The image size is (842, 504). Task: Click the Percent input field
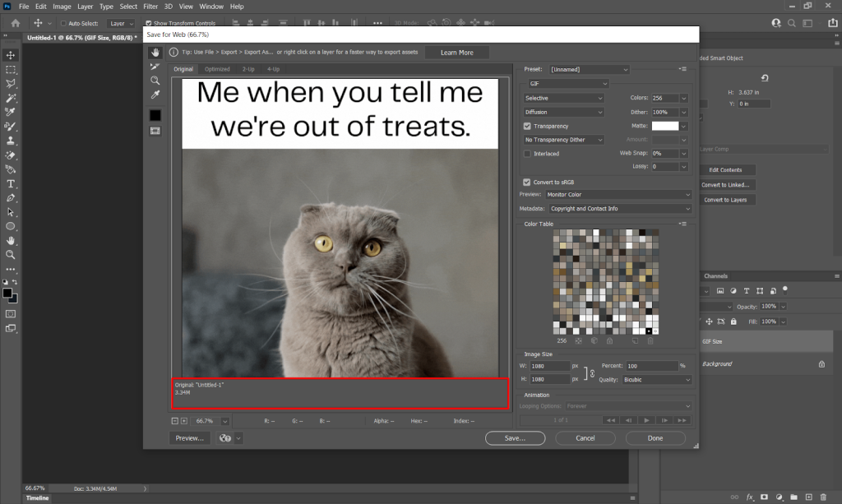pyautogui.click(x=652, y=366)
